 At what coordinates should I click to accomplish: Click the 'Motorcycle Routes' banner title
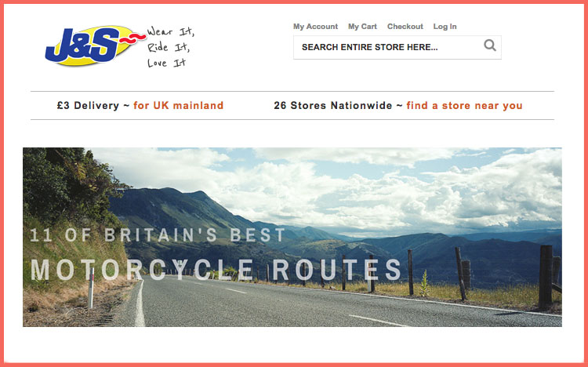click(216, 270)
